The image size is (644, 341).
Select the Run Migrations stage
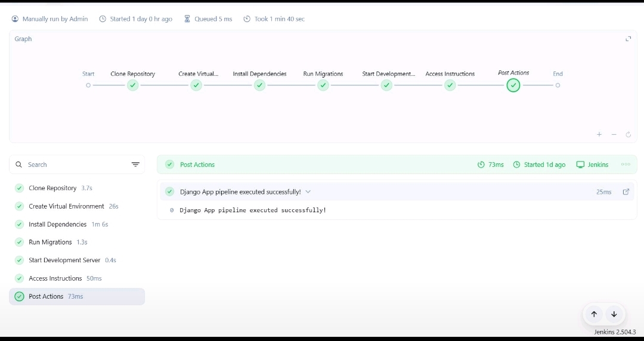point(50,242)
